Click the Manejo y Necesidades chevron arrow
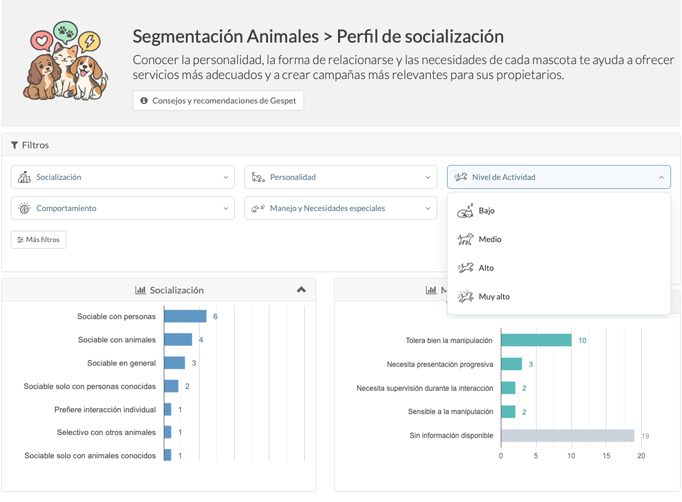682x502 pixels. click(428, 208)
